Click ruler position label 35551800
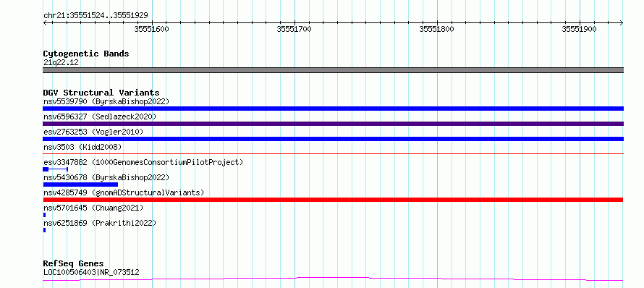The image size is (644, 288). click(436, 29)
